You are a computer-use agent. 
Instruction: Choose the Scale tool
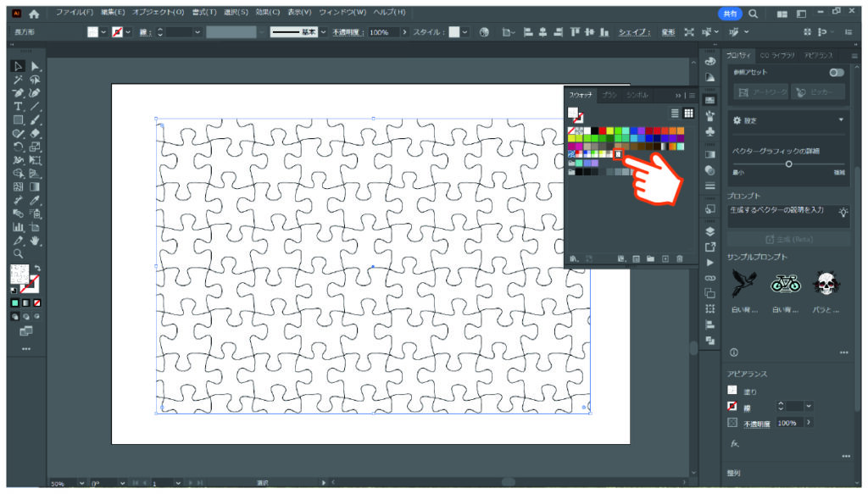[x=35, y=147]
